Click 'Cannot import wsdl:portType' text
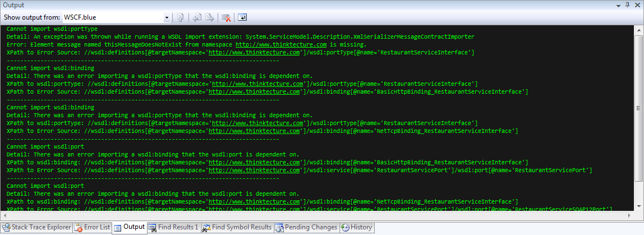644x235 pixels. 52,29
